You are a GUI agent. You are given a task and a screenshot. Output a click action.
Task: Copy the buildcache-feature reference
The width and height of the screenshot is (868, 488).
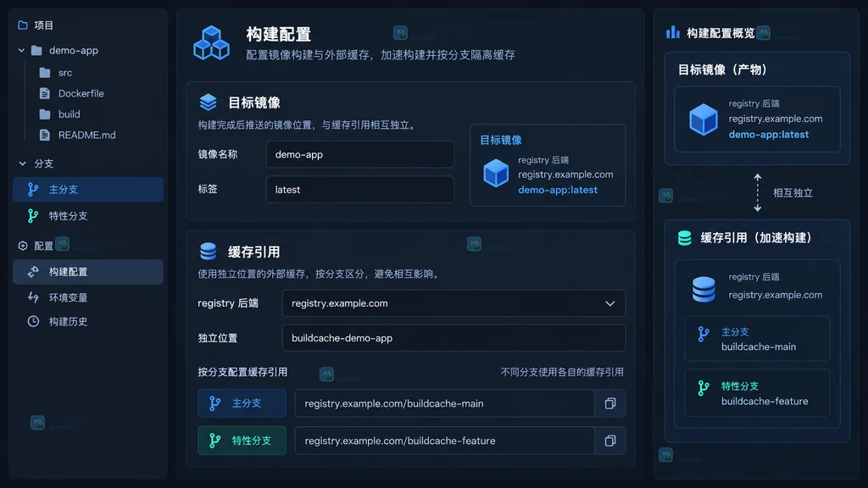[x=610, y=441]
